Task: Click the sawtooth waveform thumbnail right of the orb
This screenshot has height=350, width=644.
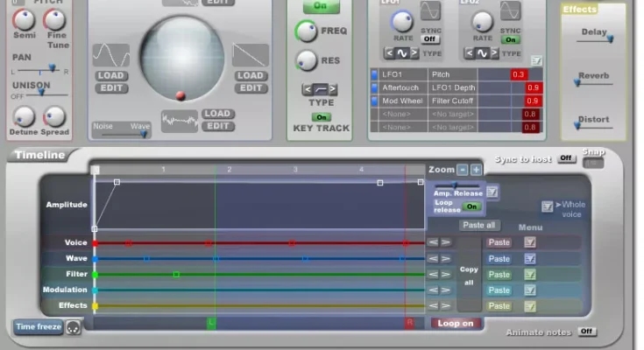Action: point(250,55)
